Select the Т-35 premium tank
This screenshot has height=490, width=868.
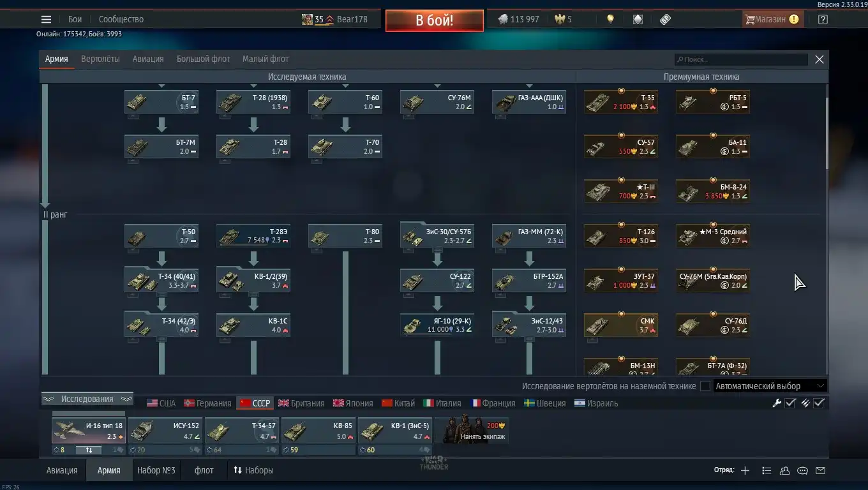coord(621,102)
